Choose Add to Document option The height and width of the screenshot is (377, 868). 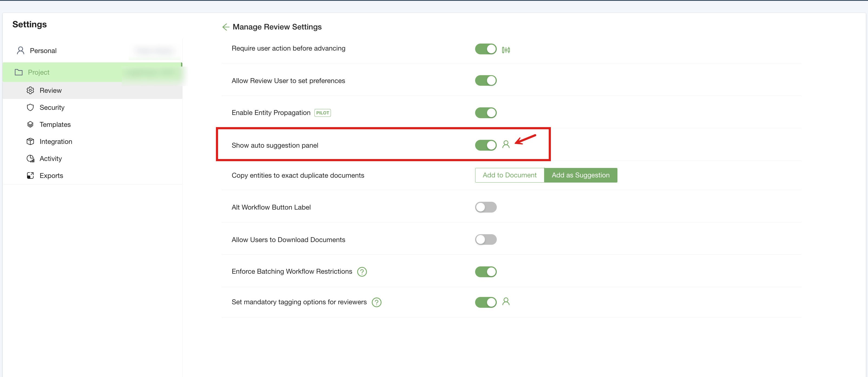point(509,175)
